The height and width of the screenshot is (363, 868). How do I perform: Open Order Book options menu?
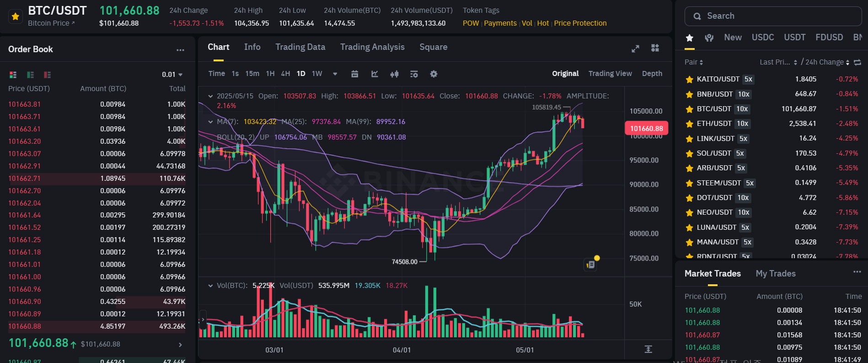(x=181, y=50)
